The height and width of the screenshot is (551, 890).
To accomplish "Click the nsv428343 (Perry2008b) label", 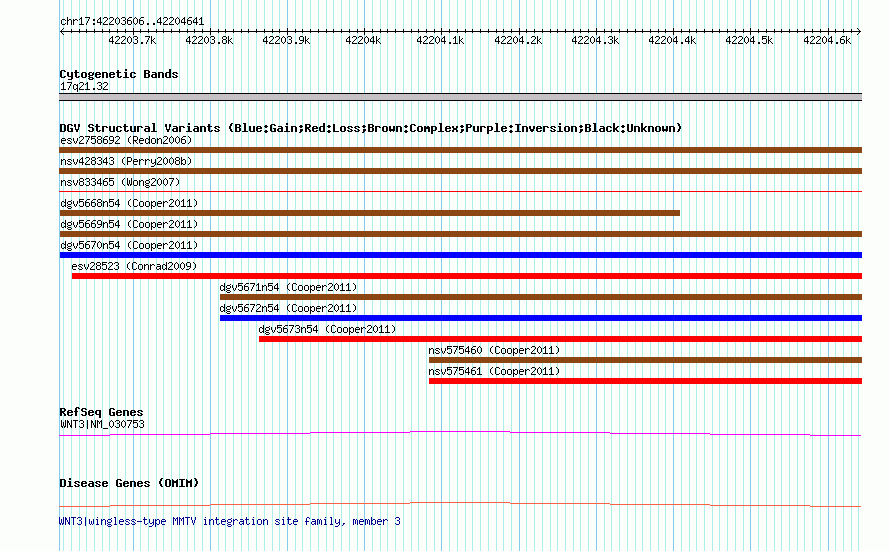I will 126,161.
